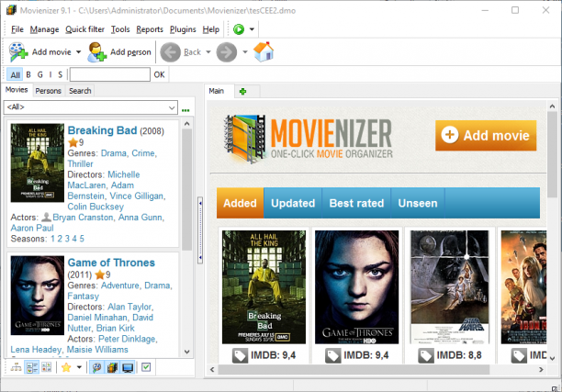Click the Star Wars poster thumbnail
Image resolution: width=562 pixels, height=392 pixels.
coord(449,287)
